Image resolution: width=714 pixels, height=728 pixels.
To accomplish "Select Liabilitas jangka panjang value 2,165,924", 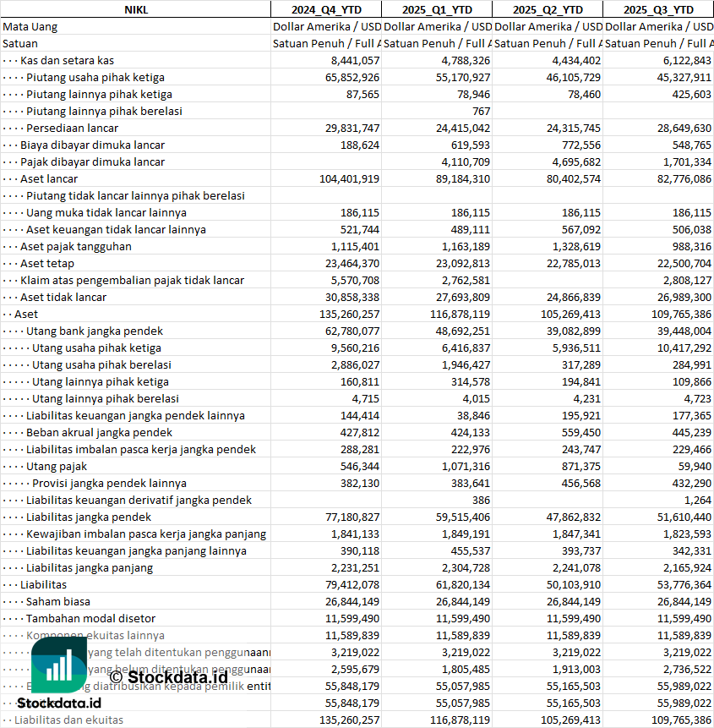I will (687, 568).
